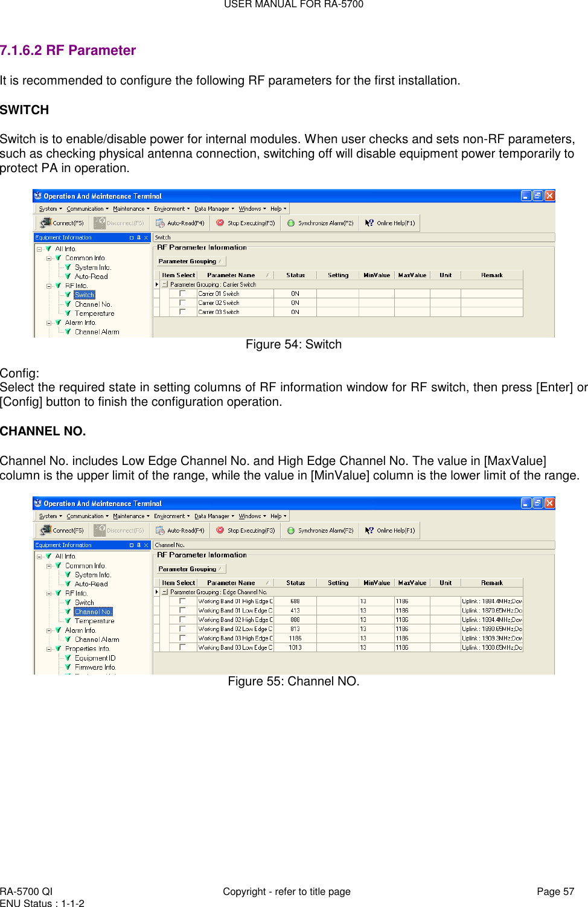Open Online Help(F1) in the Figure 54 window
The height and width of the screenshot is (907, 588).
click(x=390, y=223)
